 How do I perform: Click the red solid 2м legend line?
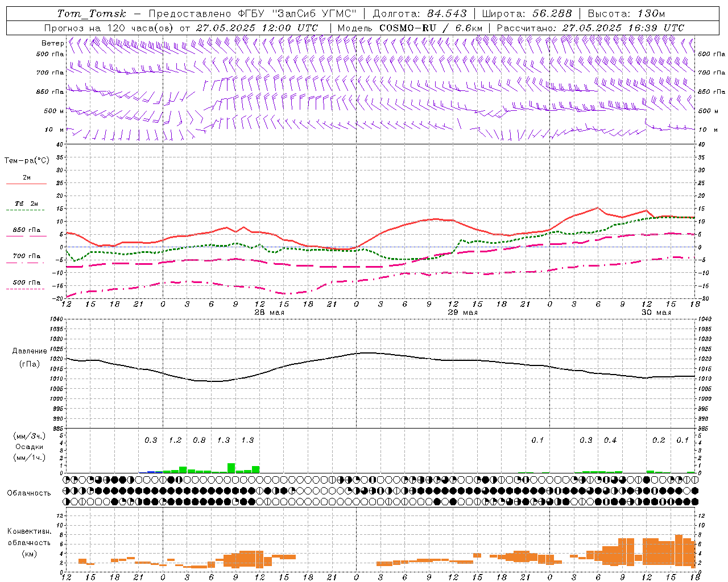click(26, 184)
